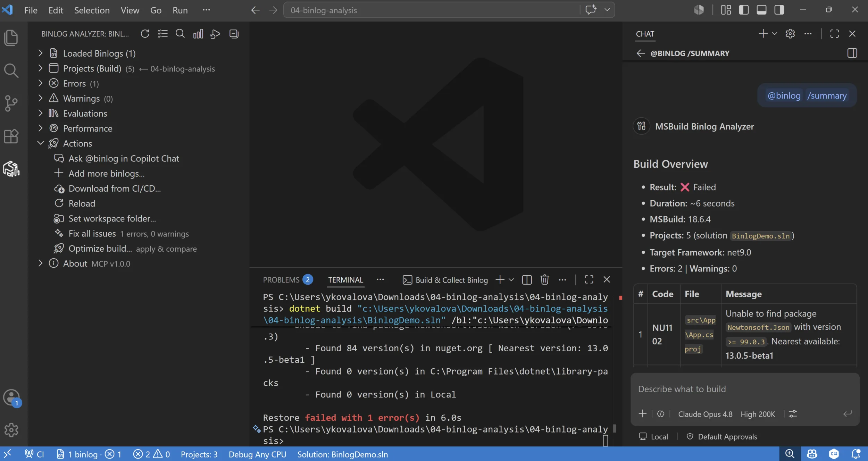Expand the Evaluations node
The image size is (868, 461).
pyautogui.click(x=40, y=113)
